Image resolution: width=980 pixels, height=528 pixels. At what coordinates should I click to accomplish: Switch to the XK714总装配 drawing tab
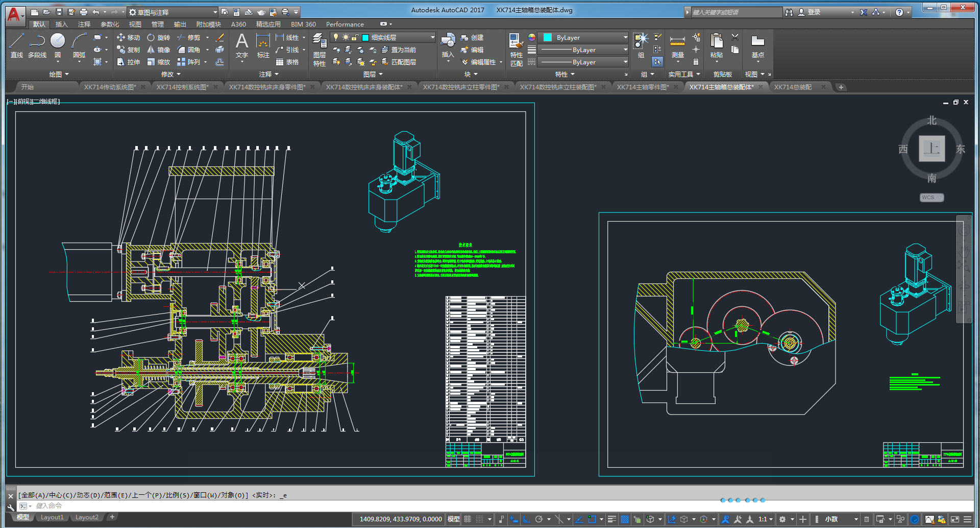(793, 87)
